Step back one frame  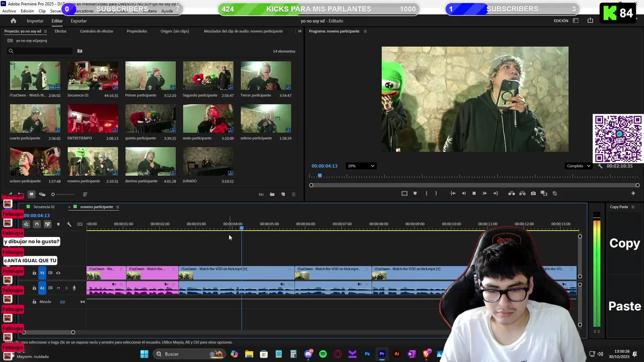(x=463, y=194)
